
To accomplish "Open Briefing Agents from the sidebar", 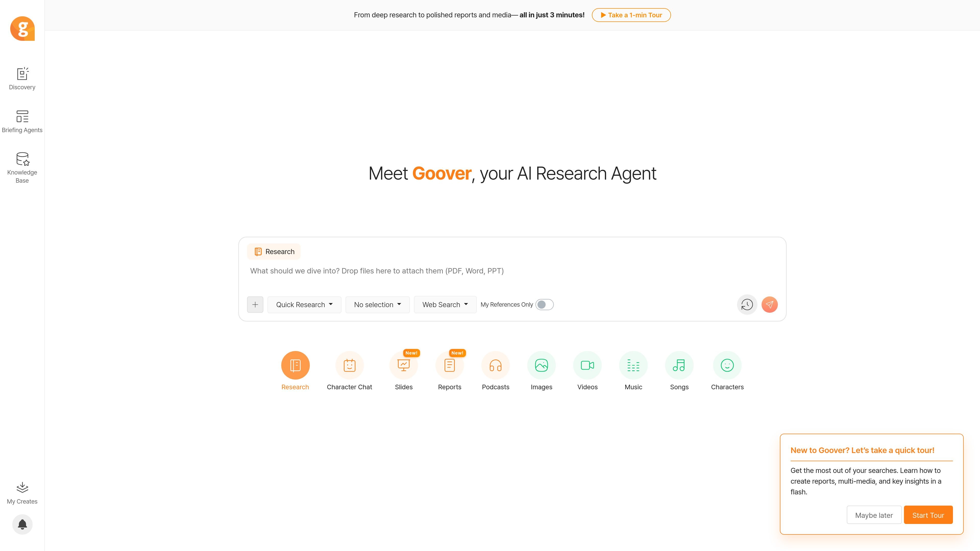I will click(x=22, y=122).
